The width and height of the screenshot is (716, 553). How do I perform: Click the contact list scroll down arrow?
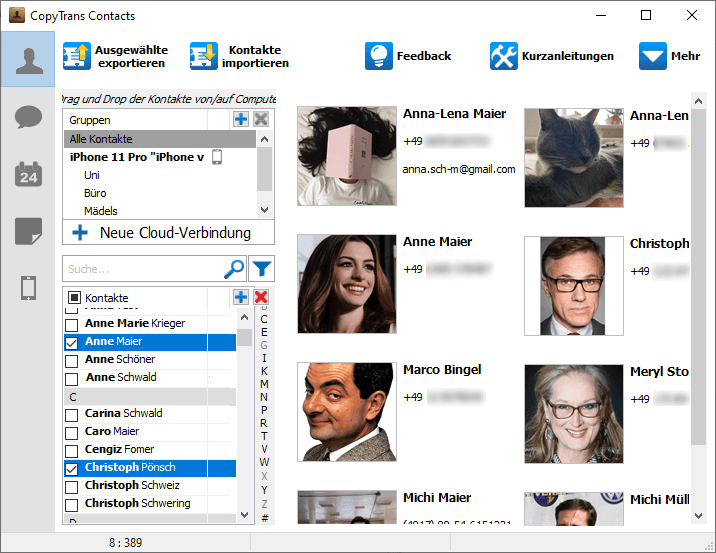pos(245,515)
